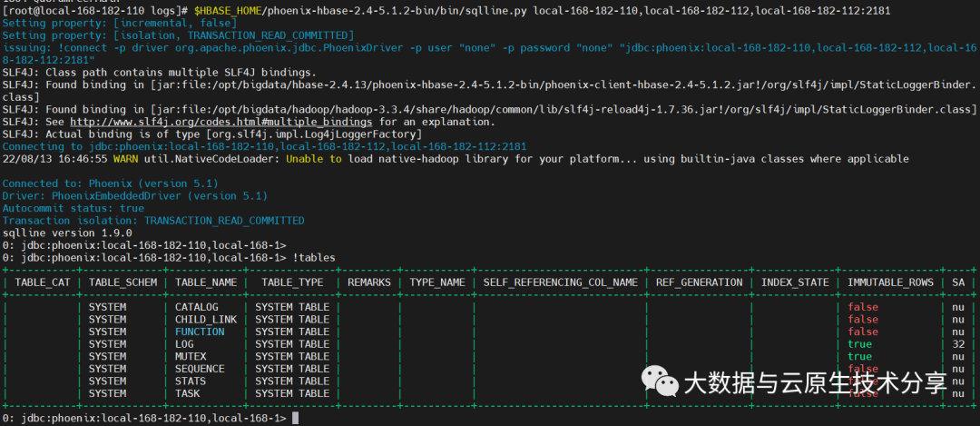Click the true value in LOG row
The image size is (980, 426).
(x=859, y=344)
